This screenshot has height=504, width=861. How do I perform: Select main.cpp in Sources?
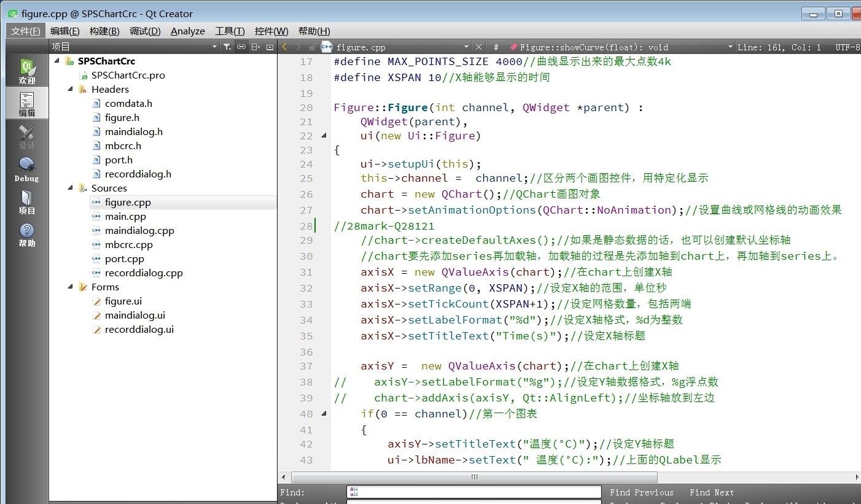coord(125,216)
